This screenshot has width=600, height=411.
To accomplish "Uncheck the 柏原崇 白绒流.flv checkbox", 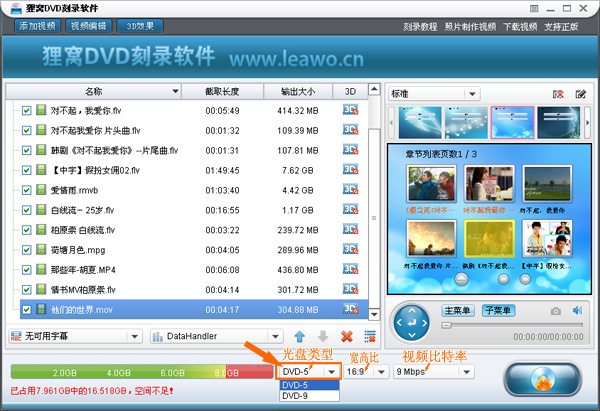I will pyautogui.click(x=26, y=230).
